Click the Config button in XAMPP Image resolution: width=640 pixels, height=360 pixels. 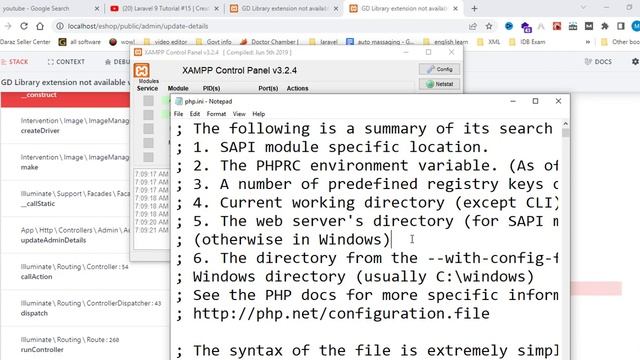pyautogui.click(x=439, y=69)
